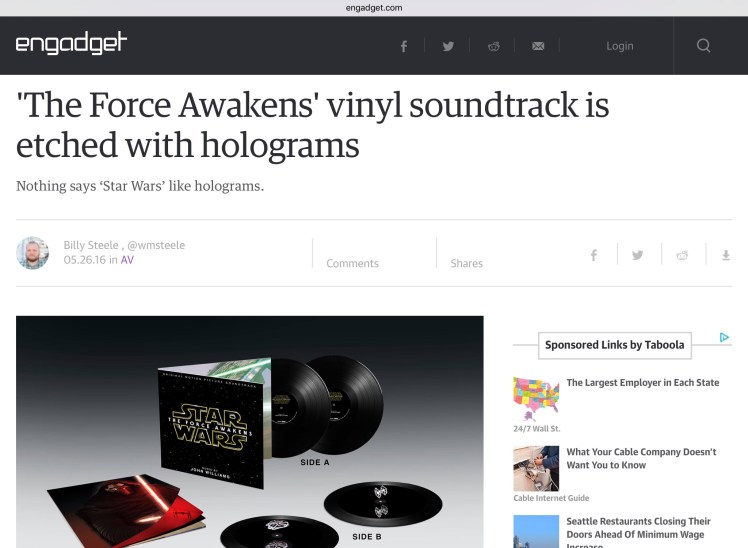The image size is (748, 548).
Task: Jump to the Comments section
Action: 352,263
